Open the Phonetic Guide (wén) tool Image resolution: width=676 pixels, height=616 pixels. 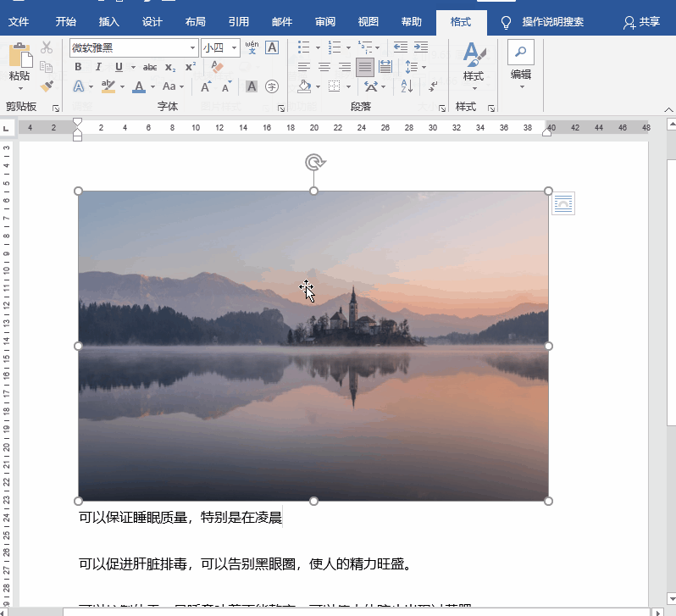tap(252, 47)
